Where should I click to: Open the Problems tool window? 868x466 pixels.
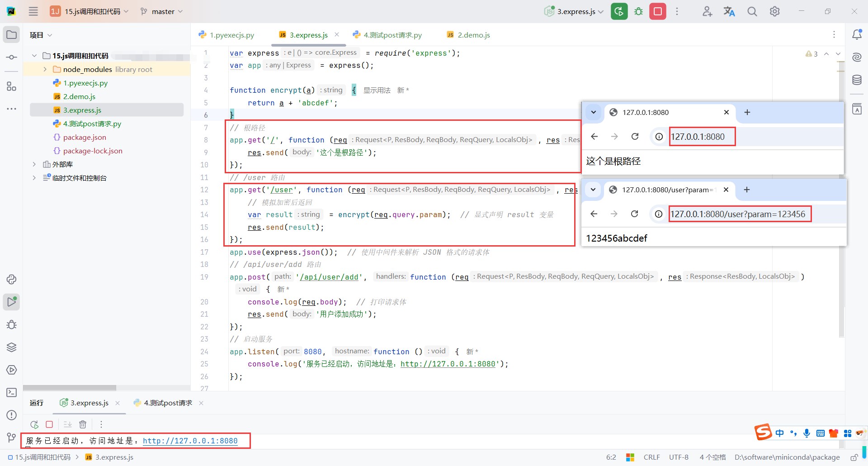[12, 415]
